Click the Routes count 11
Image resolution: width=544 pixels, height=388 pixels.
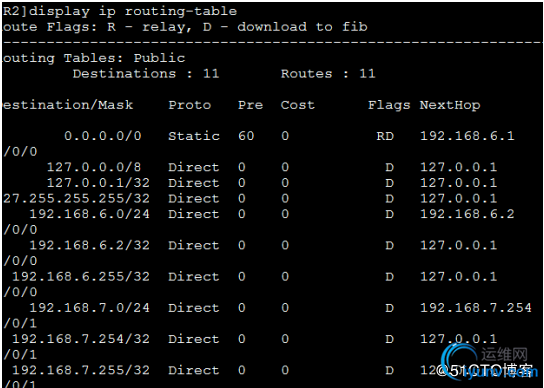367,74
